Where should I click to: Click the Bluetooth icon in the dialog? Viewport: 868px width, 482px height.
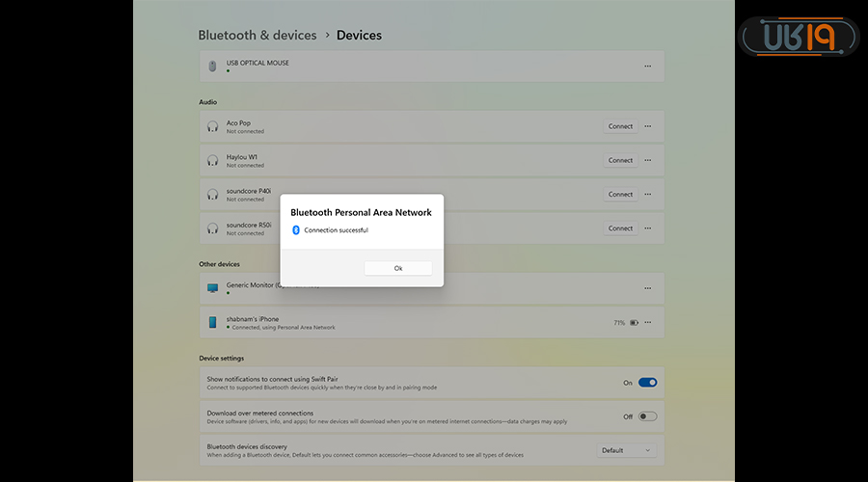[296, 230]
